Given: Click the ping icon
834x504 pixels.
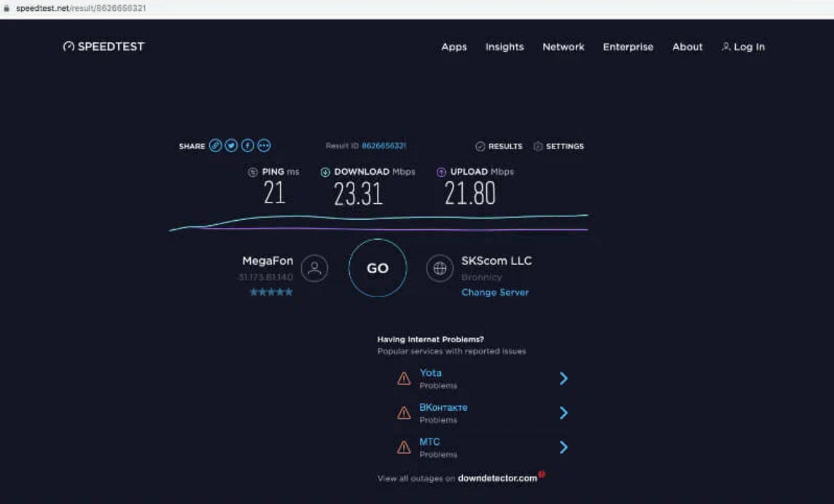Looking at the screenshot, I should click(x=253, y=173).
